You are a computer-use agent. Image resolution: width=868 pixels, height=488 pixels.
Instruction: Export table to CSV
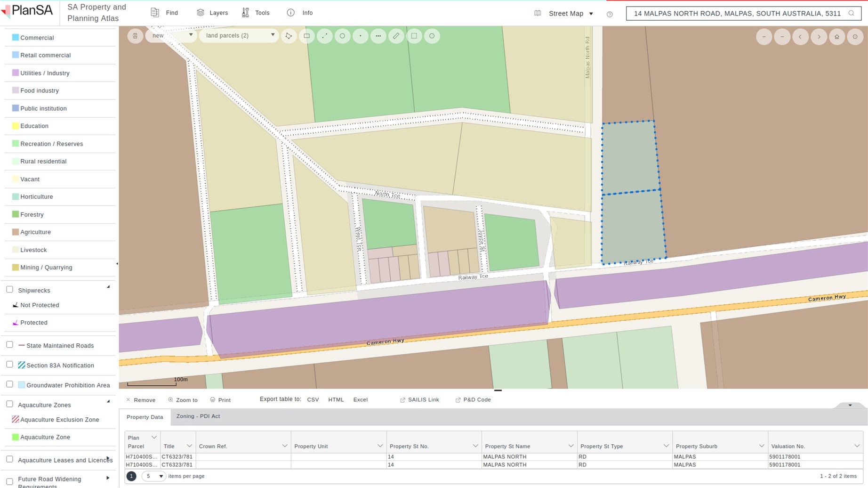(x=313, y=399)
